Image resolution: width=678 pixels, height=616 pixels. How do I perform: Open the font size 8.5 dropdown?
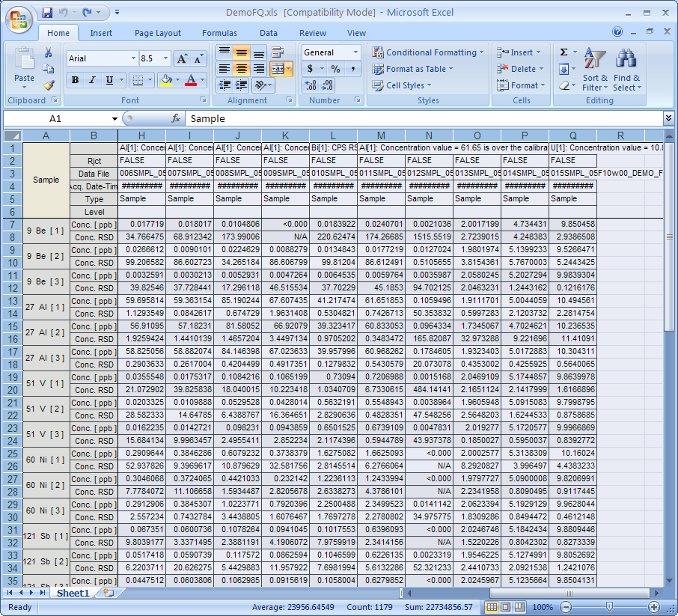[x=165, y=58]
